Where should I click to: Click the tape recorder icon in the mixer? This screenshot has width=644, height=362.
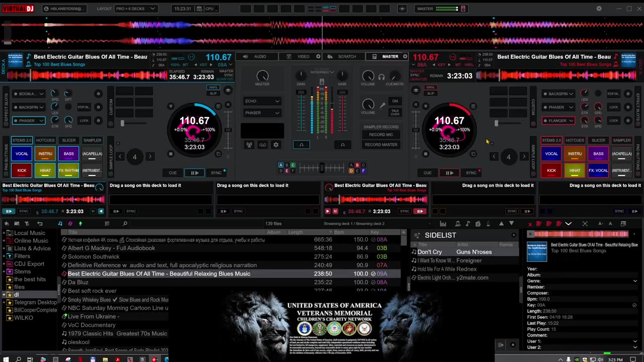pos(262,145)
